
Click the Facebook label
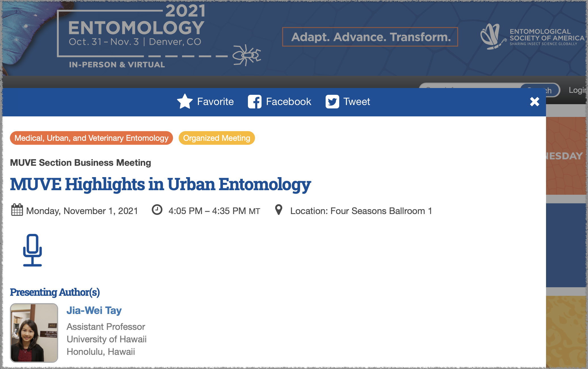click(x=288, y=102)
